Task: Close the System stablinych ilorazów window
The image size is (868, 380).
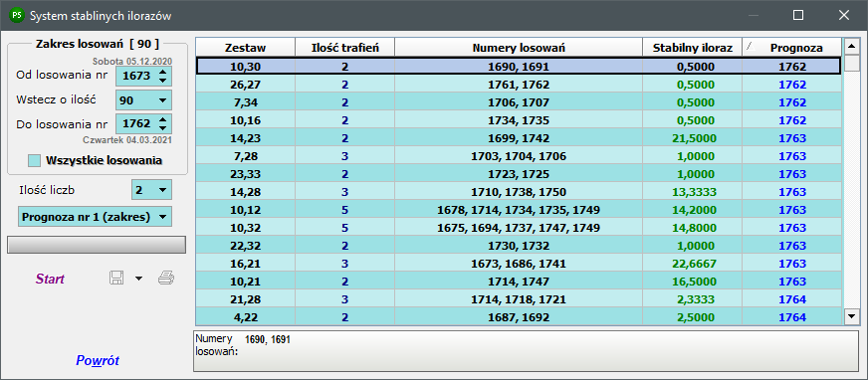Action: 844,16
